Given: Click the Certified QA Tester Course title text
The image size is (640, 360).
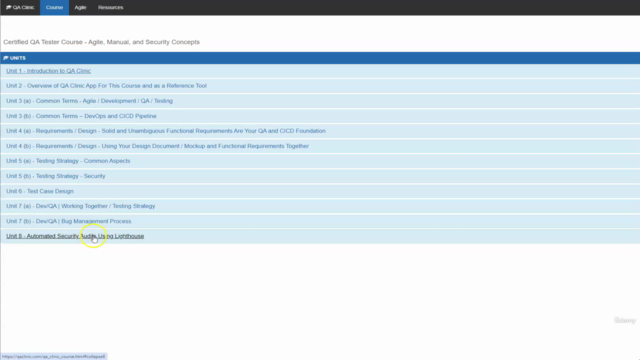Looking at the screenshot, I should [x=102, y=42].
